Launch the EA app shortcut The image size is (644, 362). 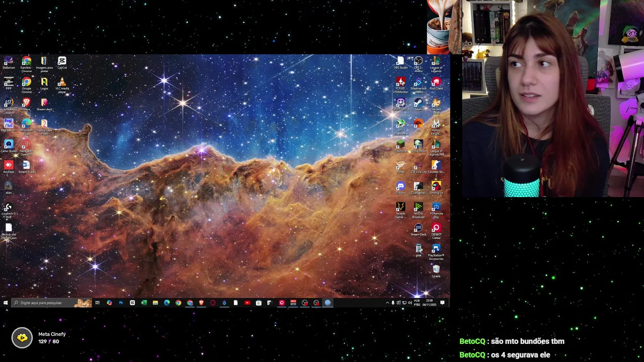418,125
